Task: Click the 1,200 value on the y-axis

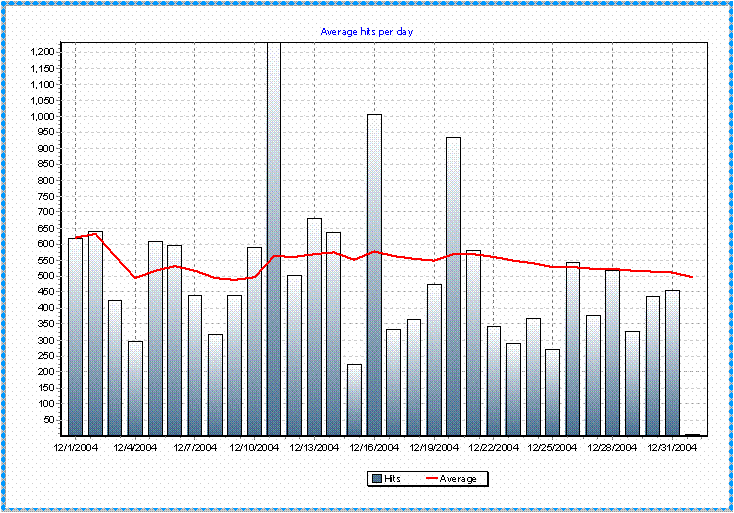Action: coord(45,52)
